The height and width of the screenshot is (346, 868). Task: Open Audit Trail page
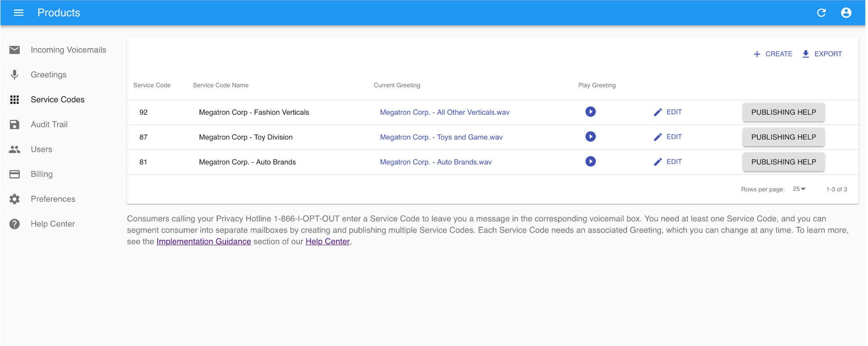(x=49, y=125)
